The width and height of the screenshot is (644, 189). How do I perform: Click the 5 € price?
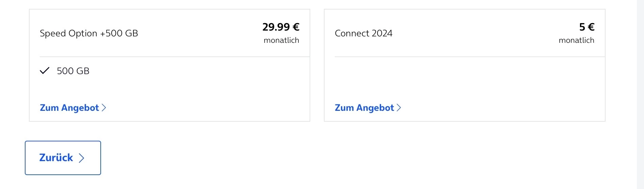tap(587, 27)
